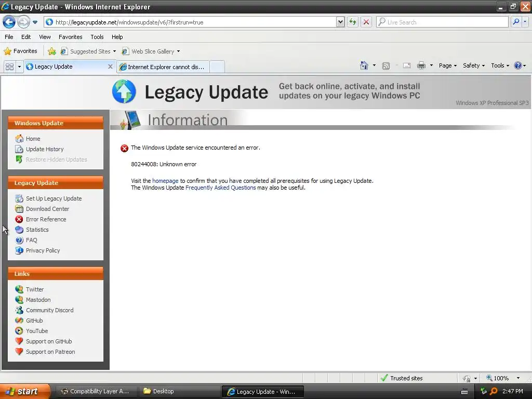Open Update History link
Screen dimensions: 532x399
[45, 149]
